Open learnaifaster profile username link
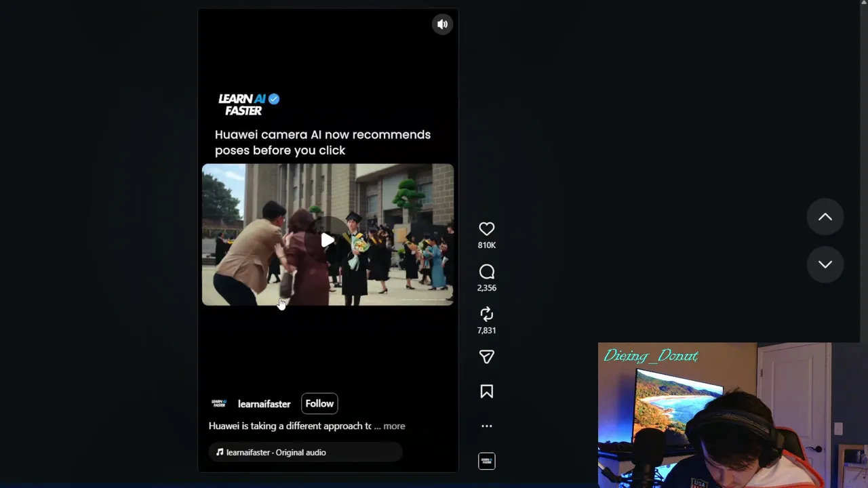868x488 pixels. (x=264, y=404)
